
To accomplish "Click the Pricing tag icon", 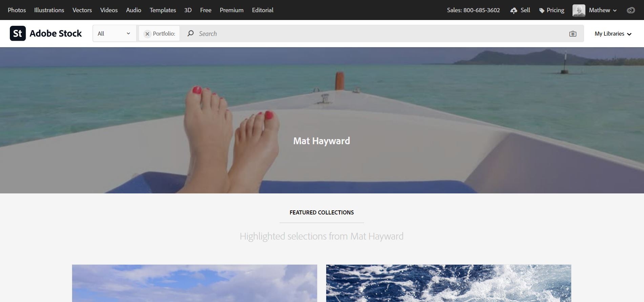I will pyautogui.click(x=542, y=11).
